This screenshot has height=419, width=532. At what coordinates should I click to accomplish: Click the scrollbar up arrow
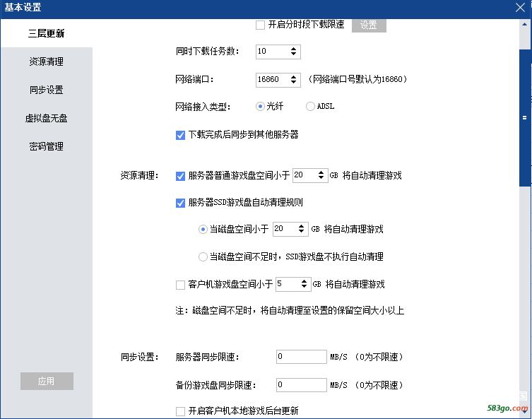(x=524, y=24)
